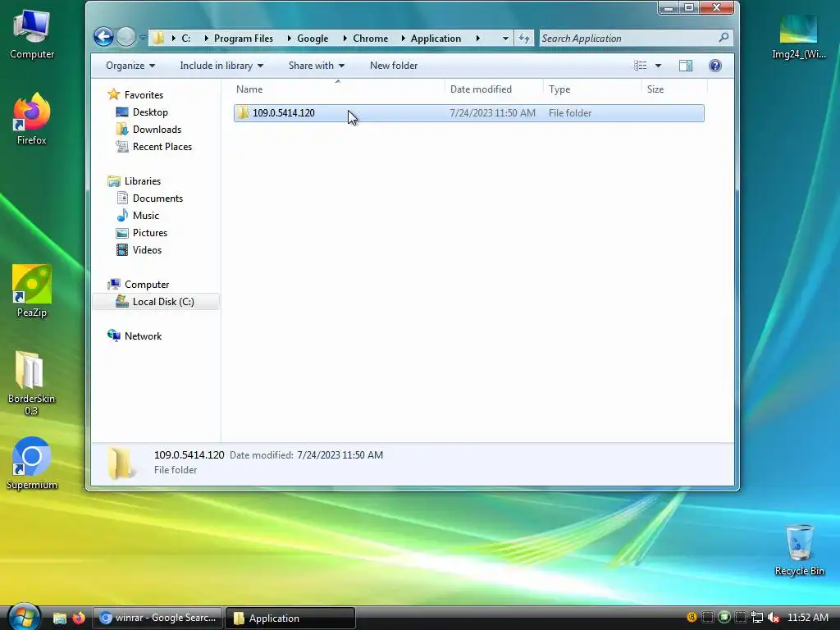Select the PeaZip desktop shortcut
The image size is (840, 630).
tap(32, 291)
